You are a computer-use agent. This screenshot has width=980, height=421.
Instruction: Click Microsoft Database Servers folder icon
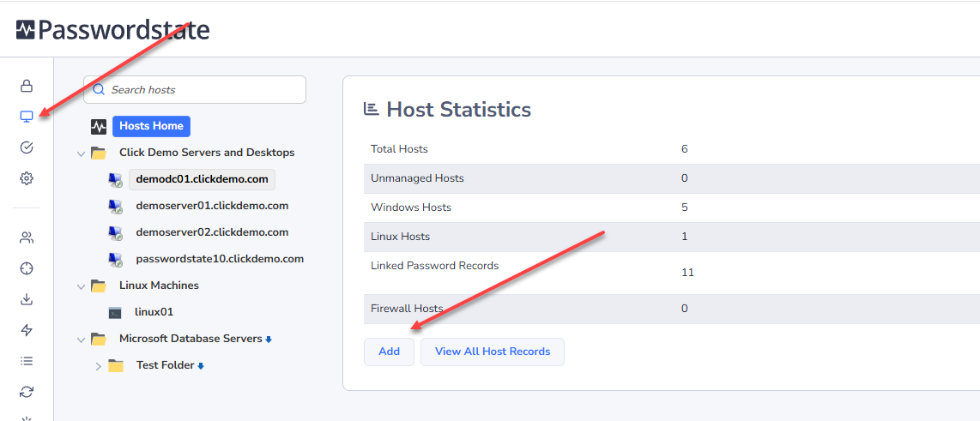point(98,339)
